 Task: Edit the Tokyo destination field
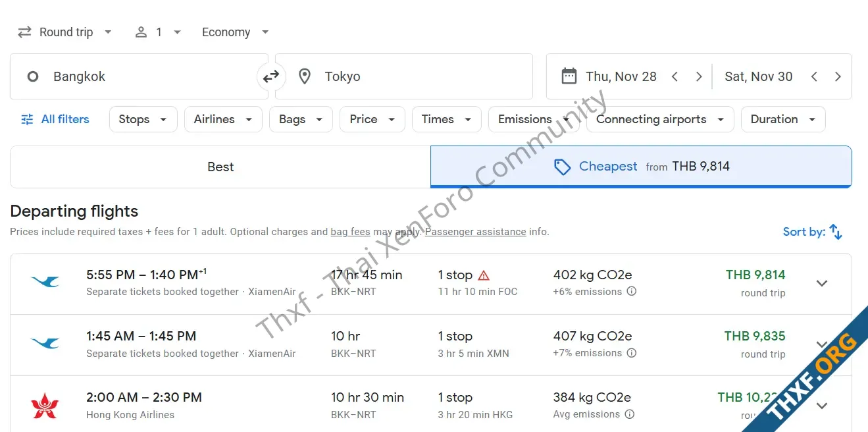coord(404,76)
